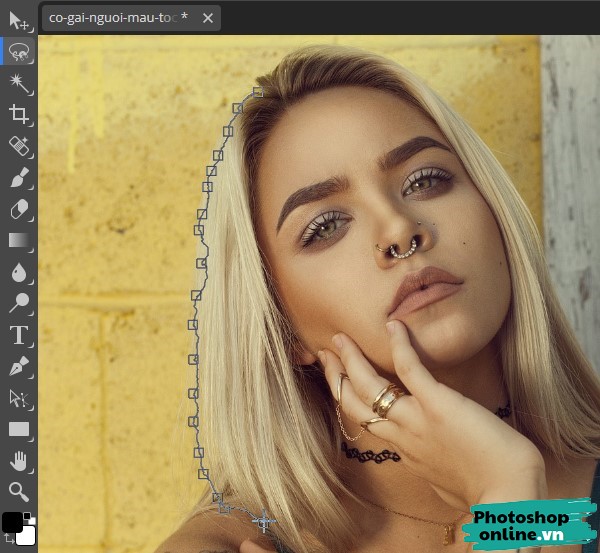The width and height of the screenshot is (600, 553).
Task: Select the Dodge tool
Action: click(x=18, y=303)
